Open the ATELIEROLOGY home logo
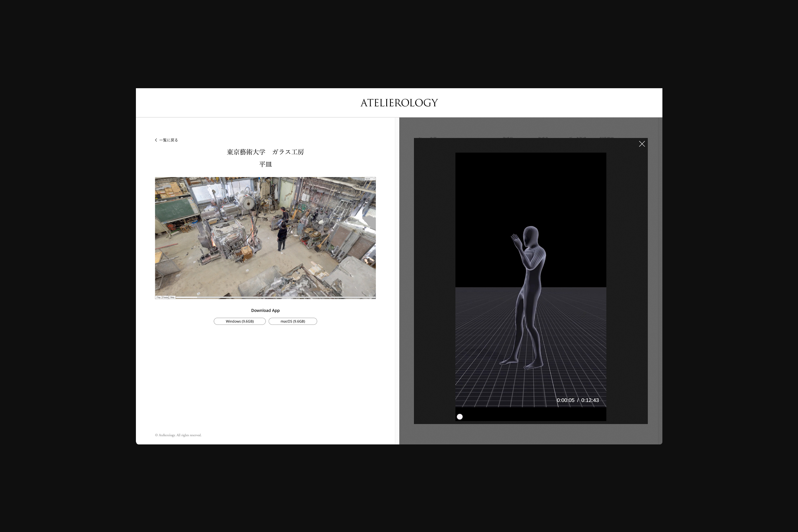798x532 pixels. click(x=399, y=103)
